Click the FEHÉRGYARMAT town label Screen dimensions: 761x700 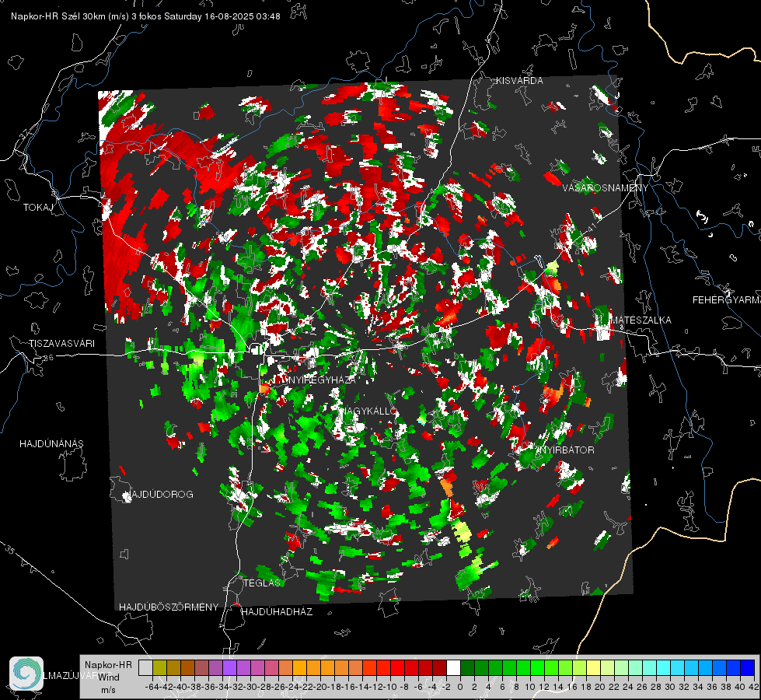(x=727, y=300)
